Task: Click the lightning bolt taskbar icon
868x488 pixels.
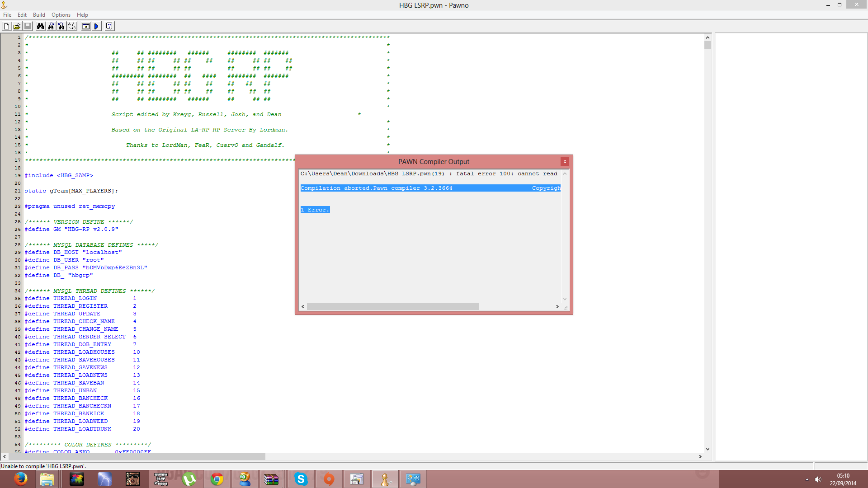Action: [105, 479]
